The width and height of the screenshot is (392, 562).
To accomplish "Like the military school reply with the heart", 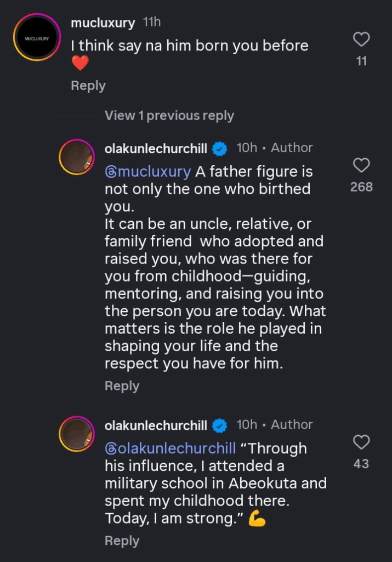I will pos(361,442).
